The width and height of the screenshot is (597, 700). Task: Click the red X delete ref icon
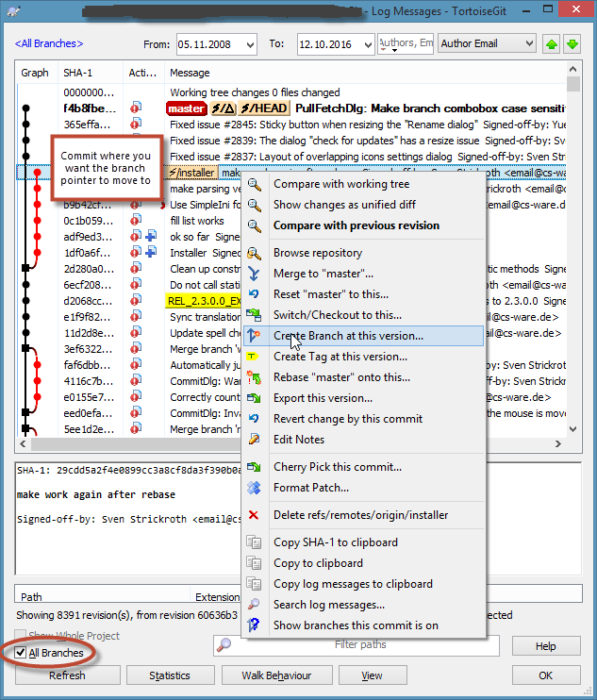coord(254,515)
